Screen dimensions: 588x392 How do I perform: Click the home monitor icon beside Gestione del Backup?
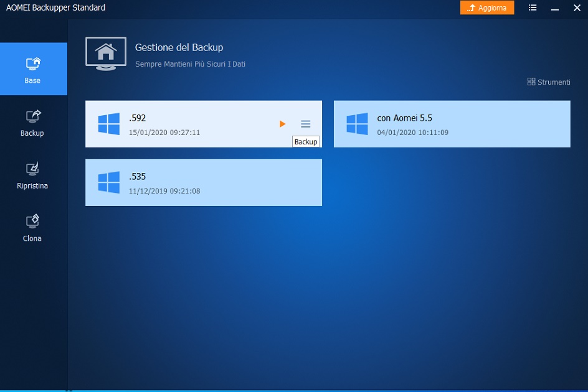pos(106,54)
